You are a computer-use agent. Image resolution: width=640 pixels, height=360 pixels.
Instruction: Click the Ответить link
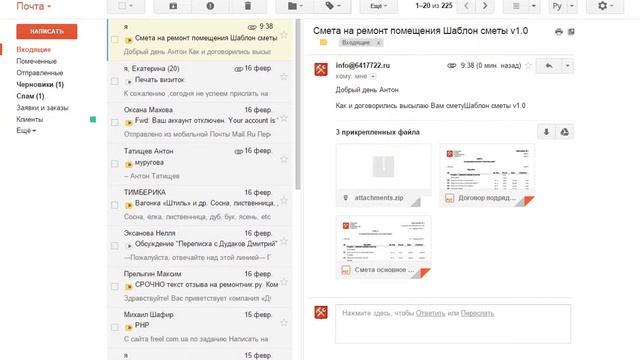coord(430,313)
